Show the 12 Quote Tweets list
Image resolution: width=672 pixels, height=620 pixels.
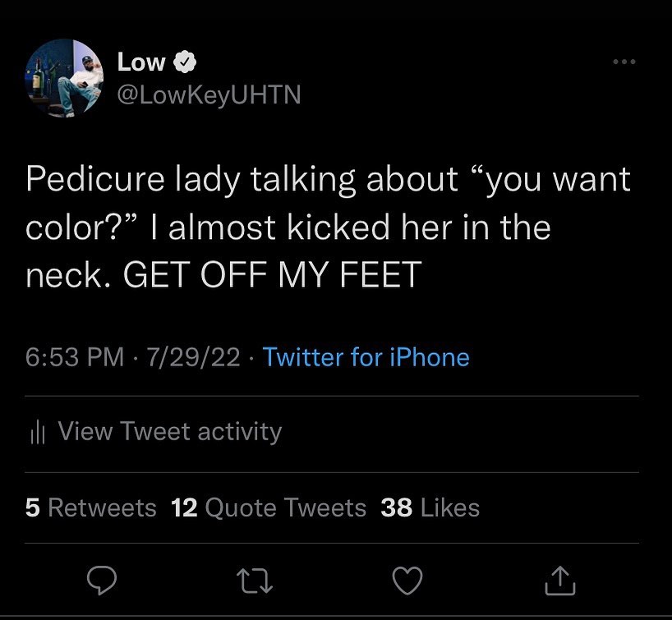point(269,507)
